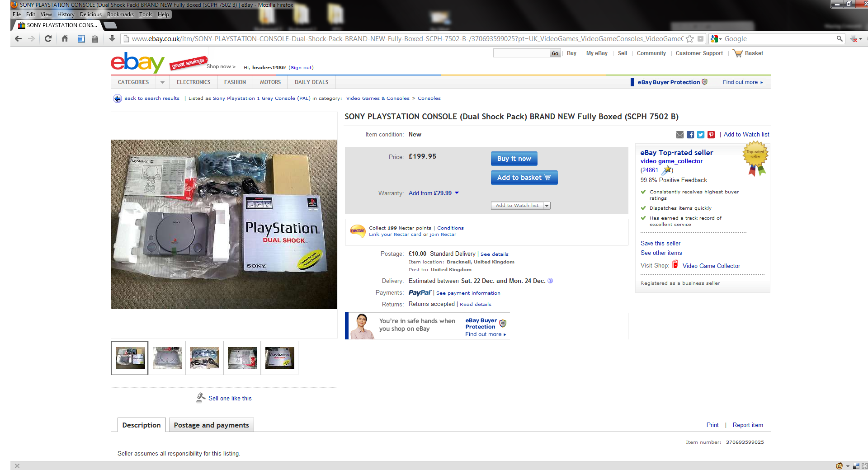Close the add-on bar with the X

[x=17, y=466]
